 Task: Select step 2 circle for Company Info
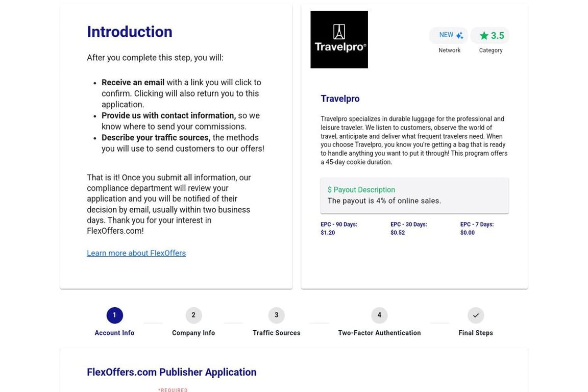[193, 315]
